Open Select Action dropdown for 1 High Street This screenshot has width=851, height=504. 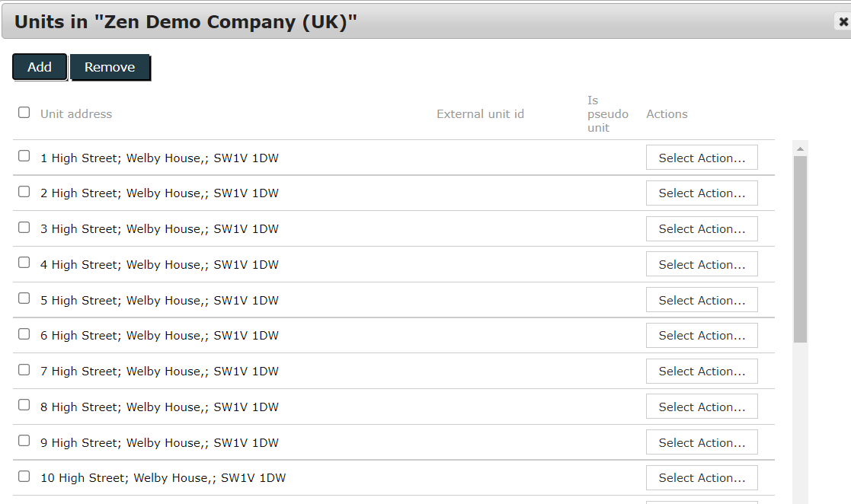pyautogui.click(x=702, y=158)
